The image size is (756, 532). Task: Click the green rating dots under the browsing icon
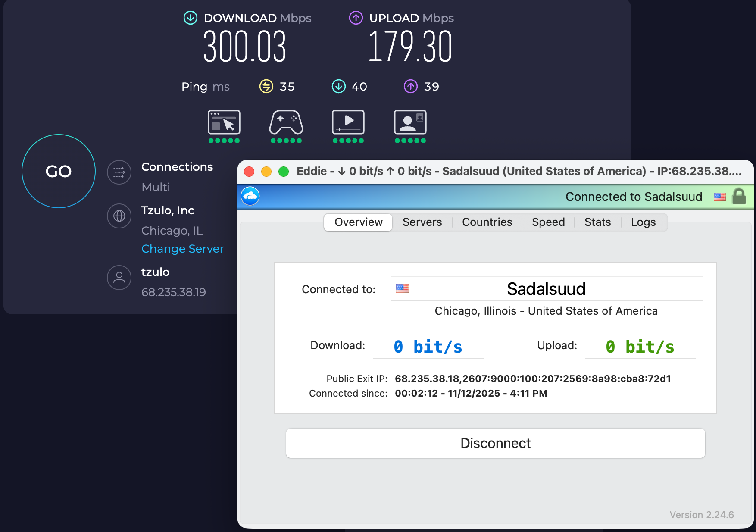224,140
